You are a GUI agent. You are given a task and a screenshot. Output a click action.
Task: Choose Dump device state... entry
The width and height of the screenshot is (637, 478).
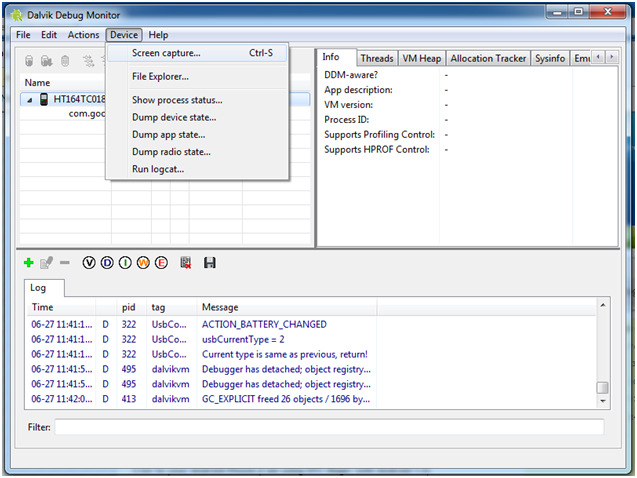197,117
